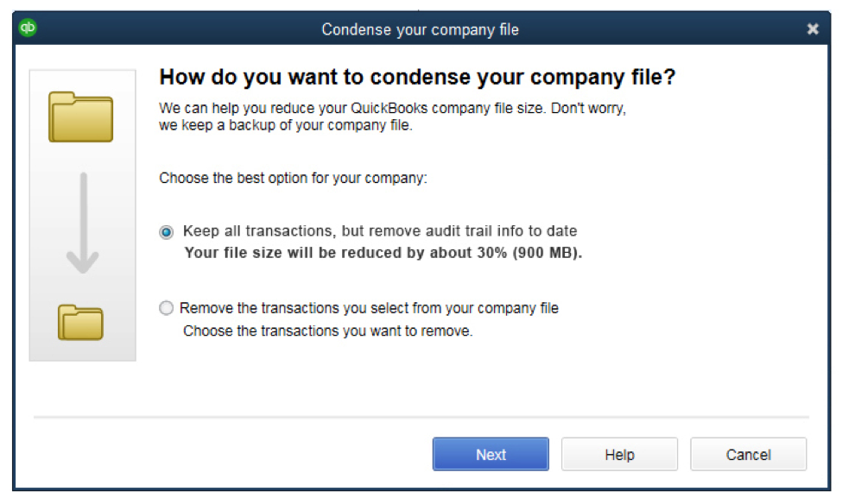Close the Condense your company file dialog
Image resolution: width=842 pixels, height=504 pixels.
pyautogui.click(x=813, y=29)
